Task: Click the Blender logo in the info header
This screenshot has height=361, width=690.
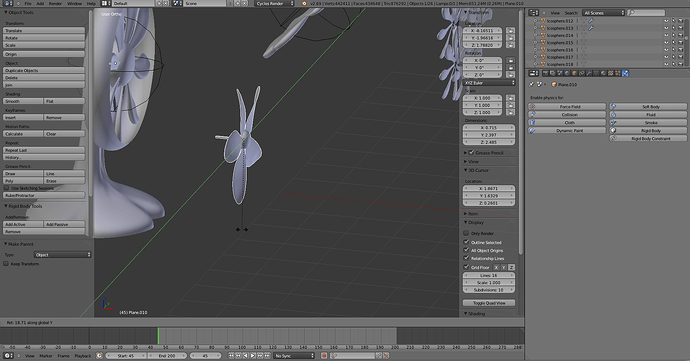Action: [304, 3]
